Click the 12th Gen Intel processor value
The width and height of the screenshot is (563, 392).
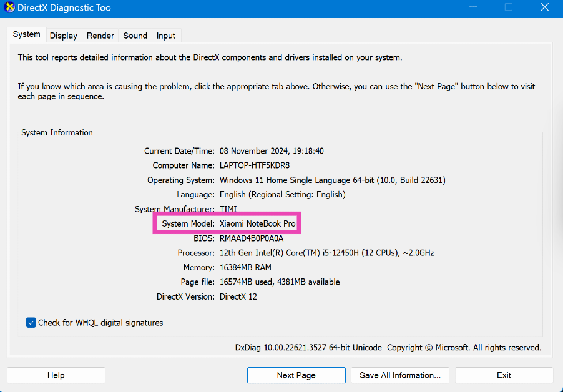(x=326, y=253)
